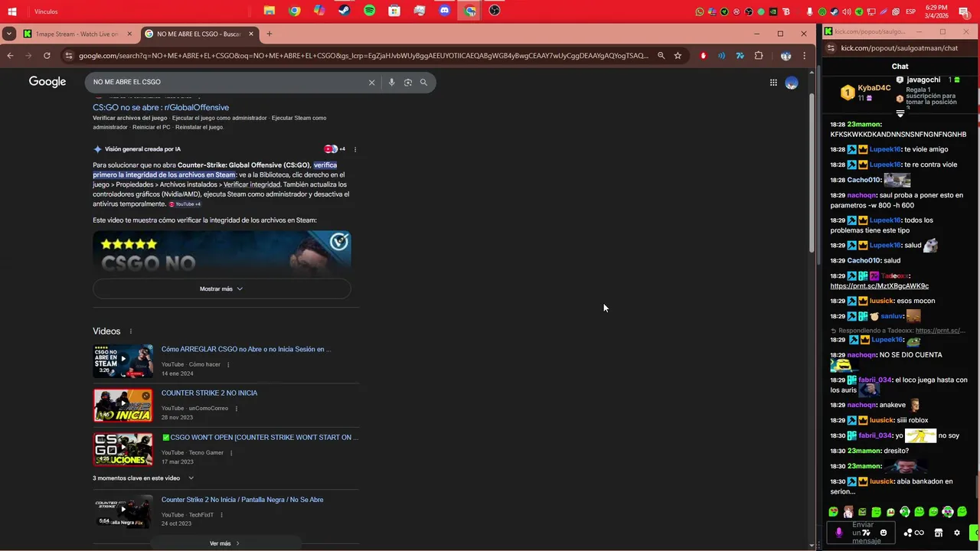This screenshot has height=551, width=980.
Task: Close the 1mape Stream tab
Action: tap(129, 34)
